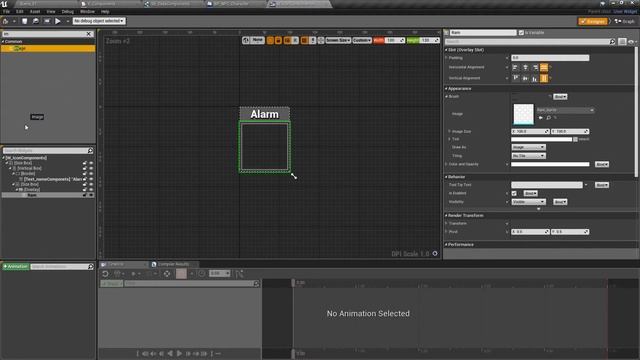Open the Brush Bind dropdown

[560, 97]
